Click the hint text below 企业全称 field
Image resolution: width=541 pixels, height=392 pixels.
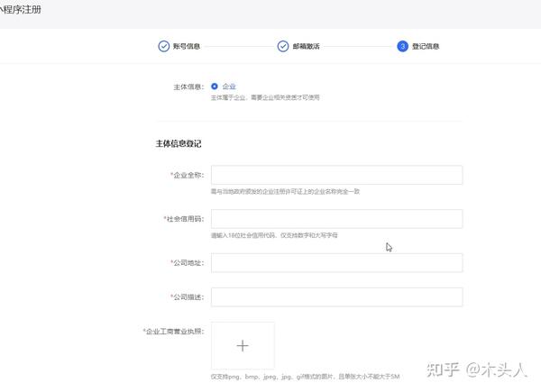(285, 191)
